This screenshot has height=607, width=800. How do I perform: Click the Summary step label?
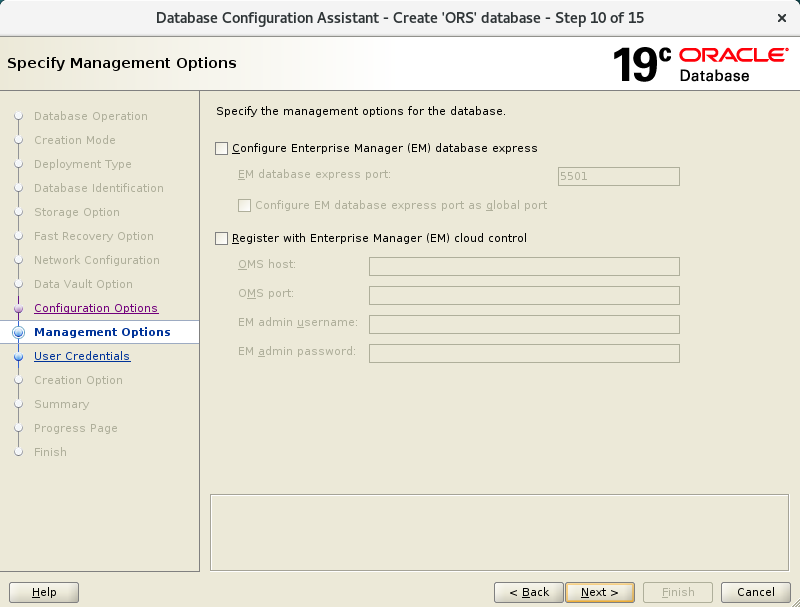pyautogui.click(x=61, y=404)
